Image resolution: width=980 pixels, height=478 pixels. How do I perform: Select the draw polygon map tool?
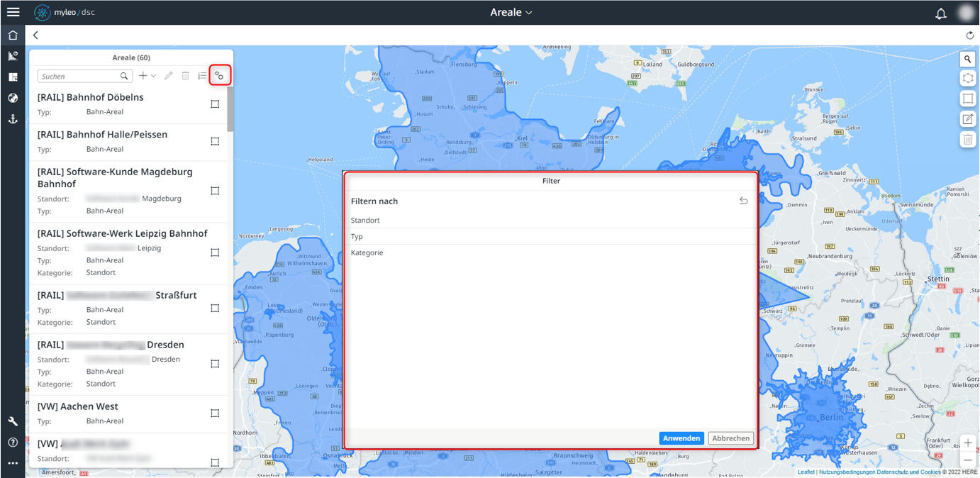968,79
